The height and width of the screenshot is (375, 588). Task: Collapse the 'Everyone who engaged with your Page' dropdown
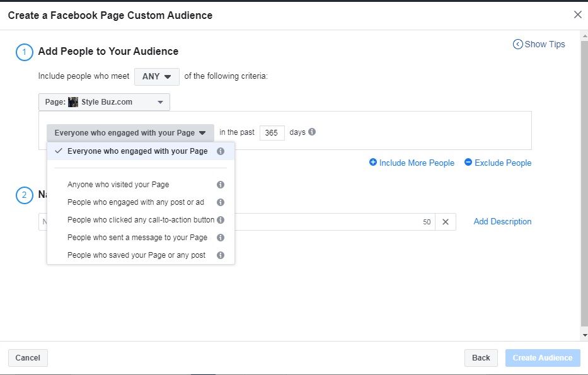130,133
